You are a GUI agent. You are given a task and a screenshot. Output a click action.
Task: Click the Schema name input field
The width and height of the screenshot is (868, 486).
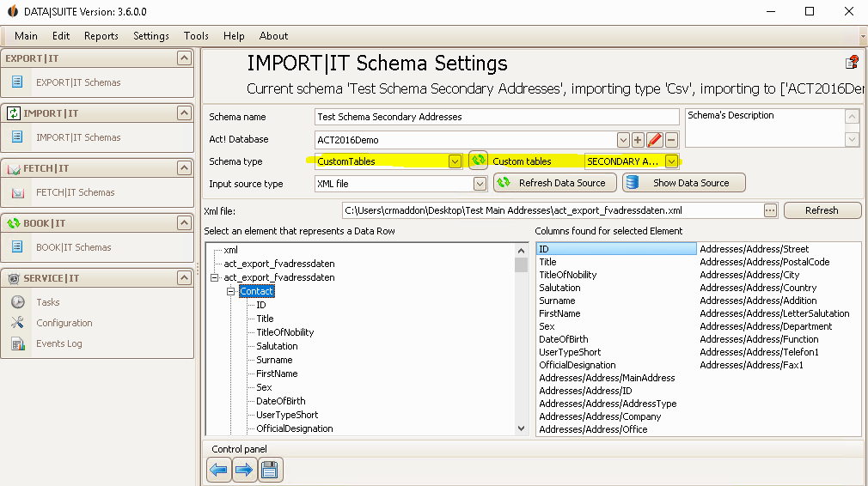pos(497,117)
